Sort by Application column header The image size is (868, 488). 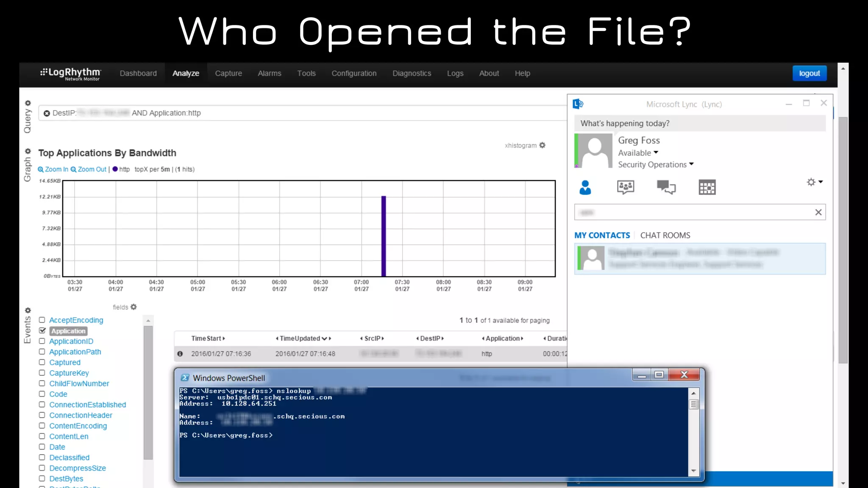503,338
